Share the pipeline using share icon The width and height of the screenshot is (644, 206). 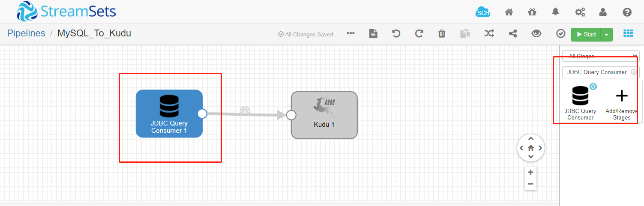click(512, 33)
